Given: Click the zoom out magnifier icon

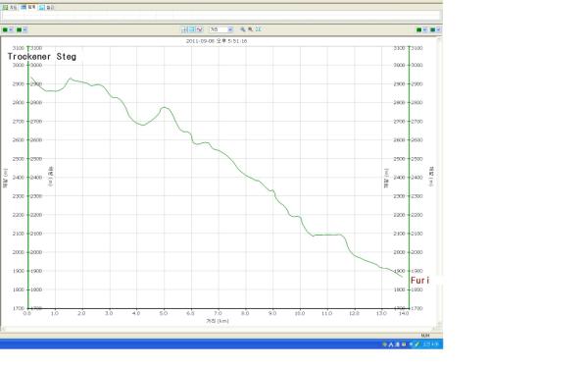Looking at the screenshot, I should click(x=250, y=29).
